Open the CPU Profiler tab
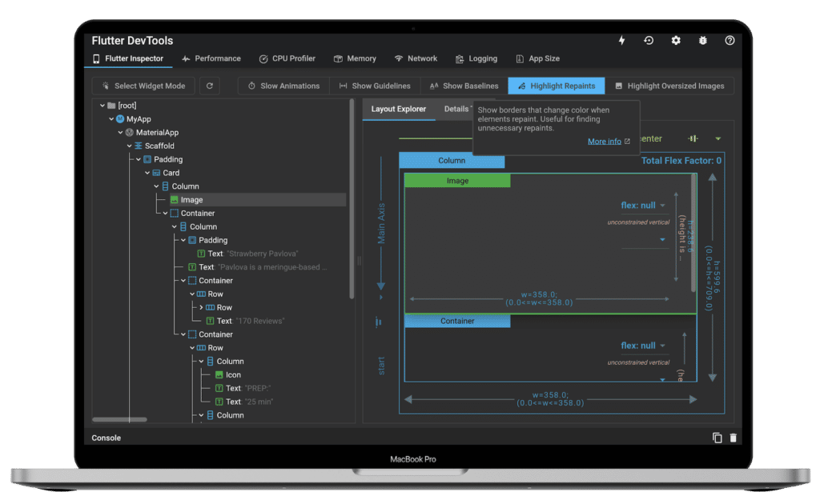Screen dimensions: 820x504 (x=287, y=58)
